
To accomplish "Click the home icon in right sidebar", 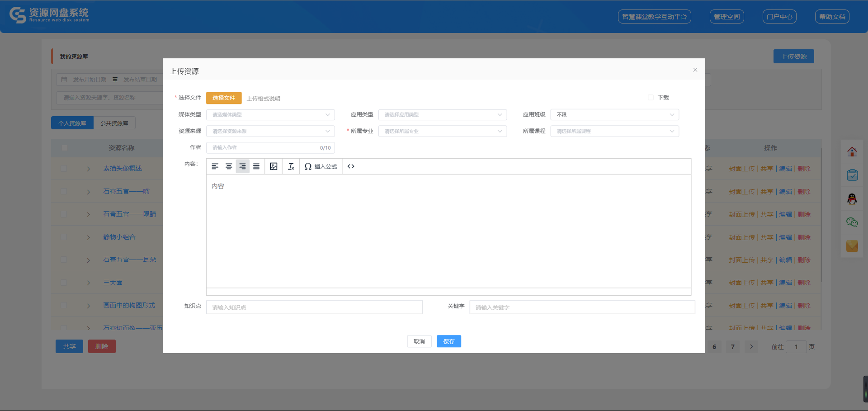I will tap(852, 152).
